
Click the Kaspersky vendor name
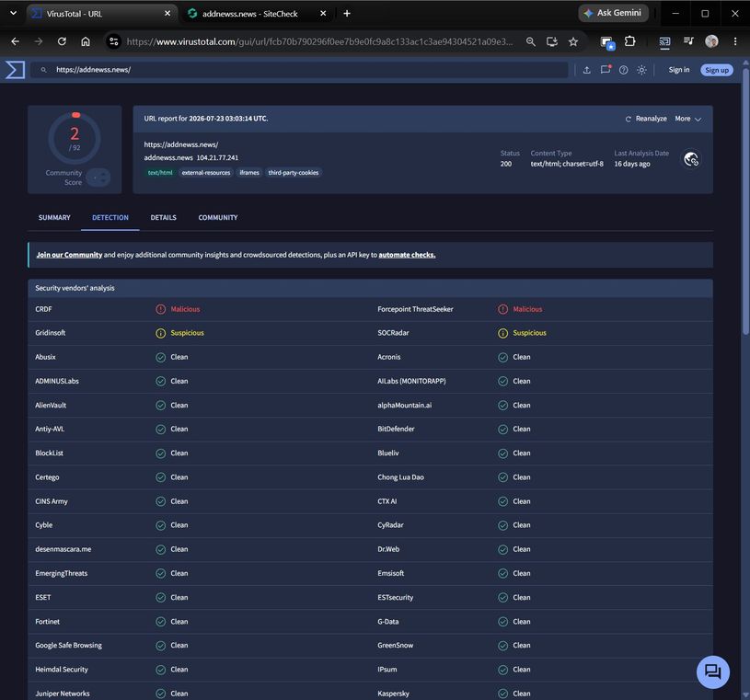[x=393, y=694]
